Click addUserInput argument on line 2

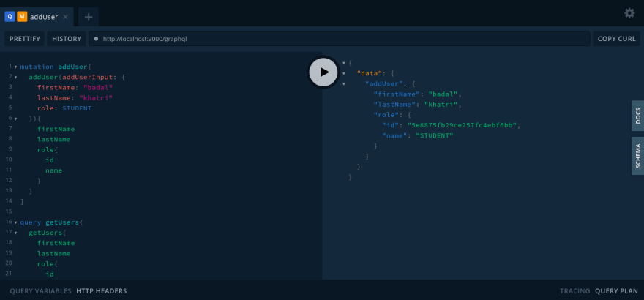point(87,77)
